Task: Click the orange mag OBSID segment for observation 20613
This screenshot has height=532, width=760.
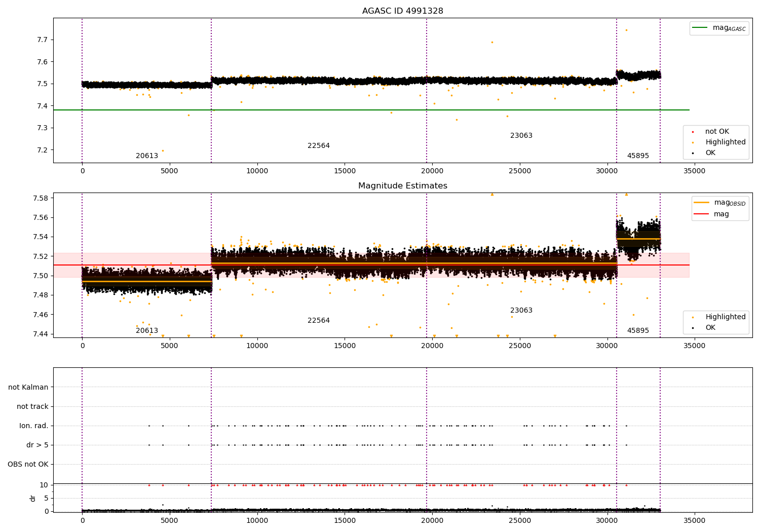Action: (146, 281)
